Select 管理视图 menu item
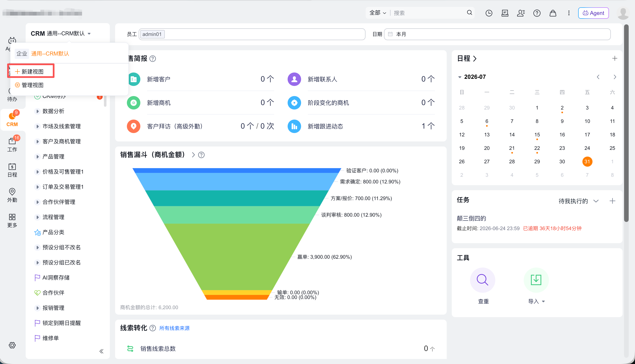 [x=29, y=85]
